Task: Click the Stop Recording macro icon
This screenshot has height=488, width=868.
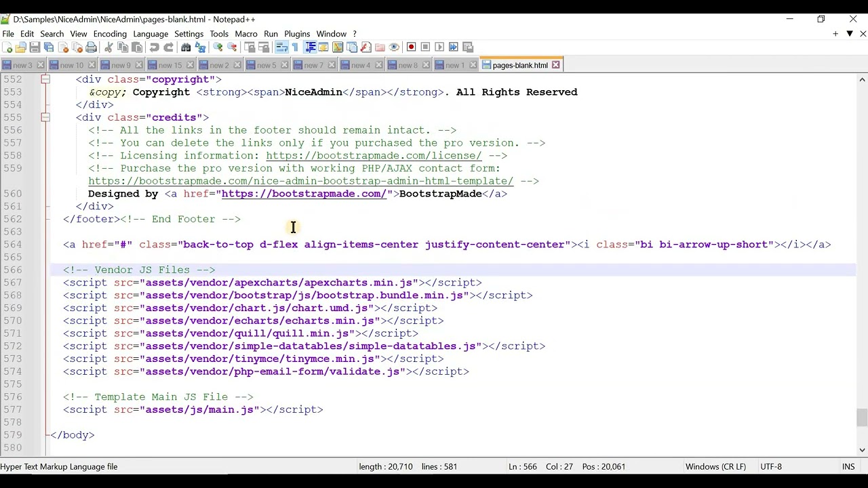Action: click(x=425, y=47)
